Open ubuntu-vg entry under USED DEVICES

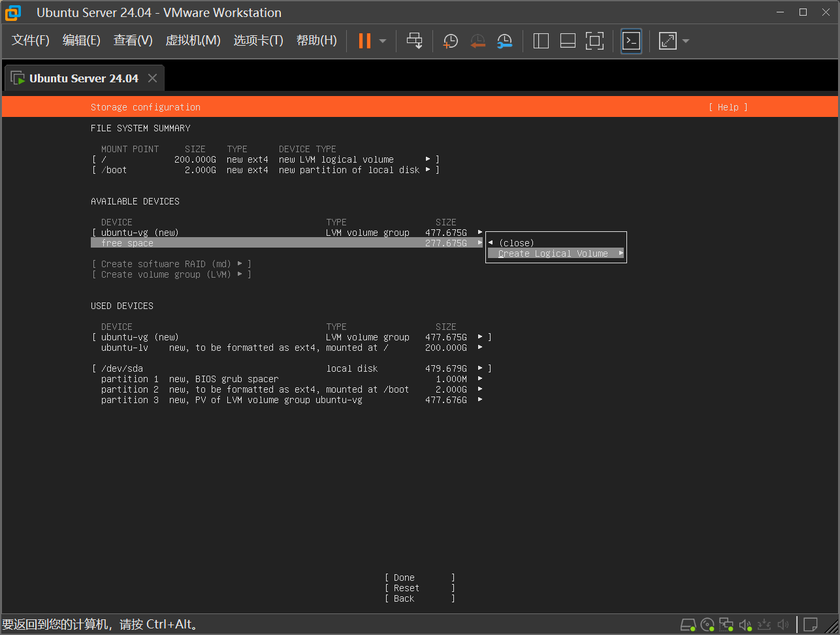click(291, 337)
